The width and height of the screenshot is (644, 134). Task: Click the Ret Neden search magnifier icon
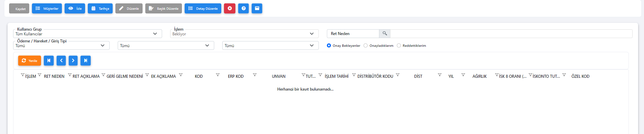click(385, 34)
